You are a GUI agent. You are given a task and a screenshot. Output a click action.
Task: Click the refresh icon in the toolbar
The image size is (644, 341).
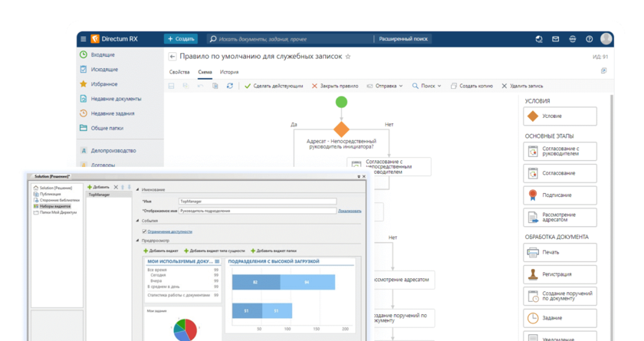point(229,86)
